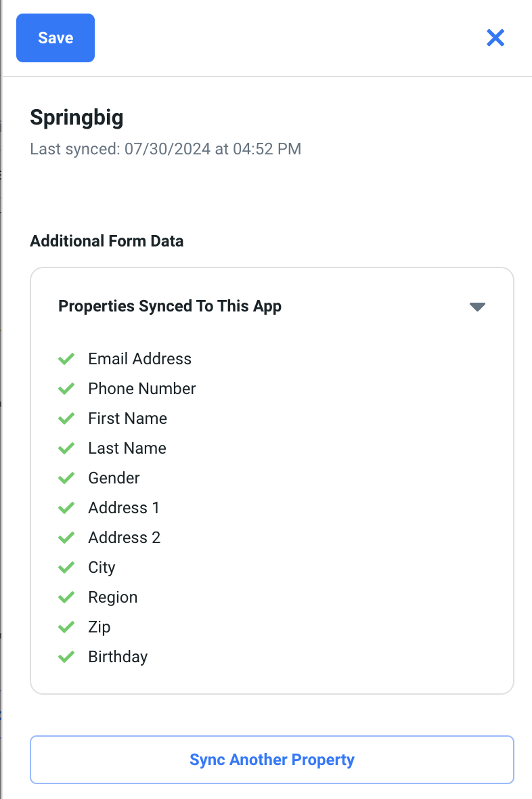The width and height of the screenshot is (532, 799).
Task: Click the checkmark icon beside Region
Action: tap(66, 597)
